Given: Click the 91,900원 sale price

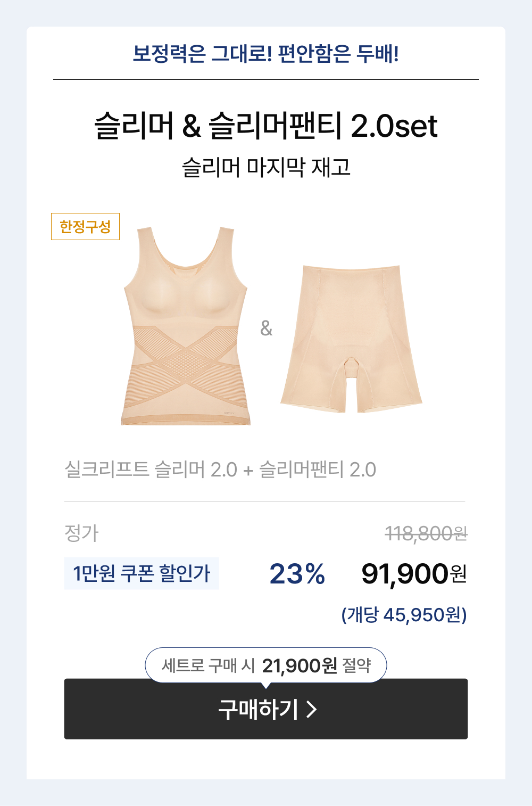Looking at the screenshot, I should [x=414, y=574].
